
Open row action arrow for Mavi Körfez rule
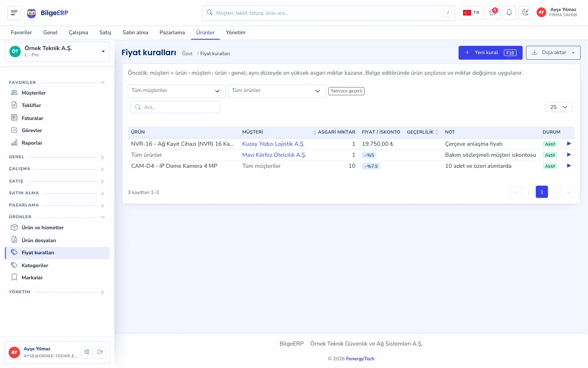pos(569,155)
